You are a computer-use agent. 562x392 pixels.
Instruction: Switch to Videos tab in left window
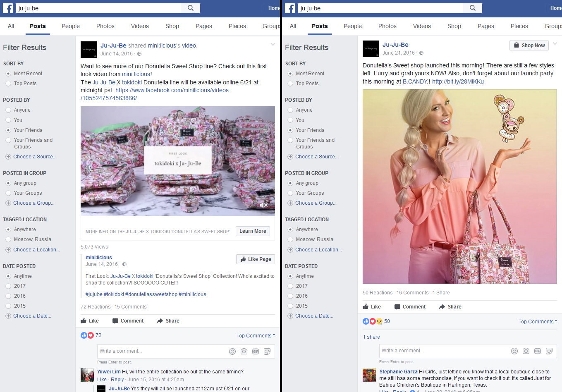(x=140, y=26)
